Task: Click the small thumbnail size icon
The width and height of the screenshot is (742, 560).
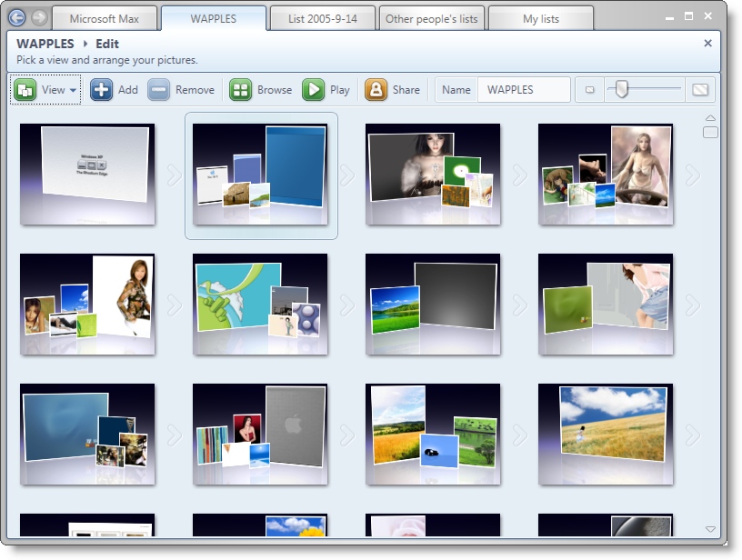Action: click(x=589, y=90)
